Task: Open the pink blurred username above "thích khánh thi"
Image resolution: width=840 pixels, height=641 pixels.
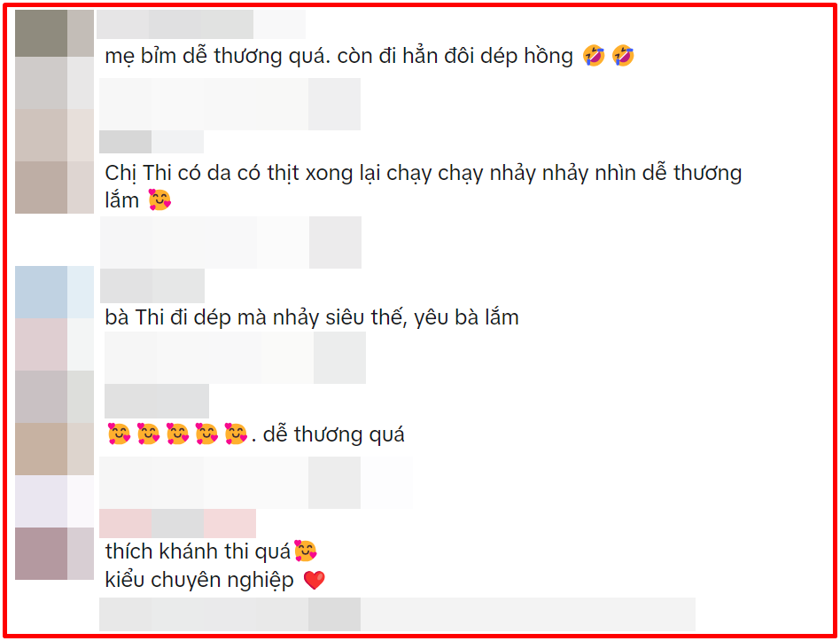Action: click(x=178, y=524)
